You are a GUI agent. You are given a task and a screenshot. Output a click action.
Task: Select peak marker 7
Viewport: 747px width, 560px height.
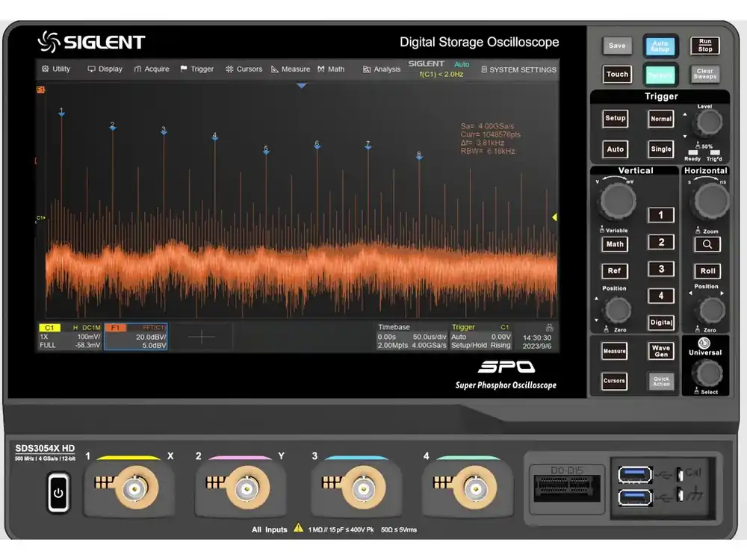(368, 146)
